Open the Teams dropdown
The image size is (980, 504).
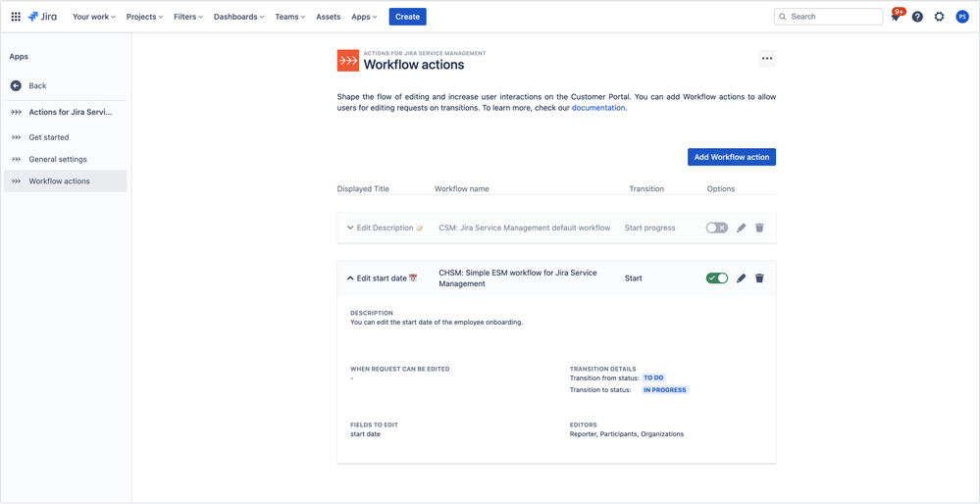290,17
